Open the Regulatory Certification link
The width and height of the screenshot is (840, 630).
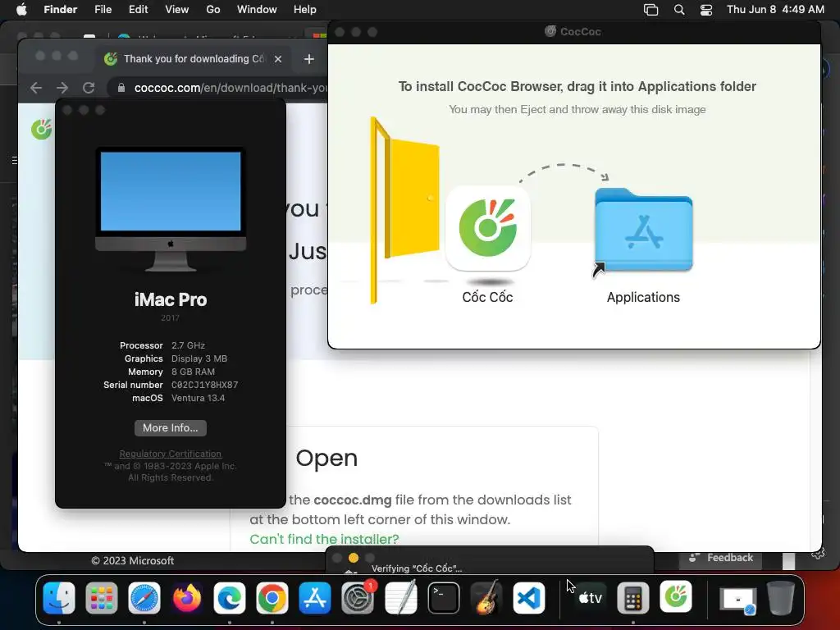point(171,454)
